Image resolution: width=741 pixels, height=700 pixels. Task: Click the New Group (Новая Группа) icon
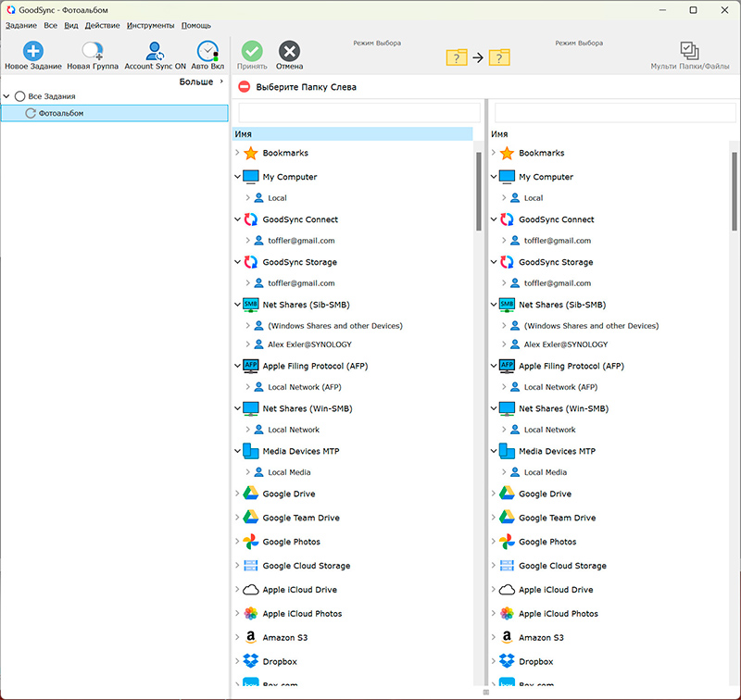(92, 52)
